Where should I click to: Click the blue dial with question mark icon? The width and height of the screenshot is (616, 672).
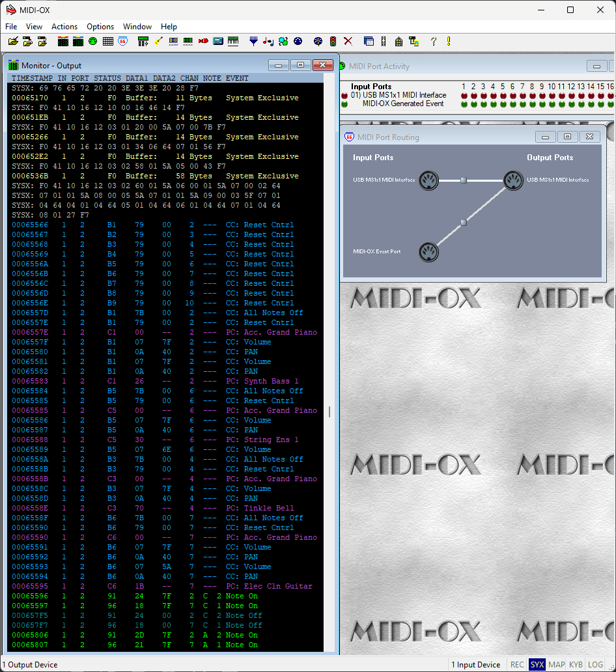click(318, 42)
